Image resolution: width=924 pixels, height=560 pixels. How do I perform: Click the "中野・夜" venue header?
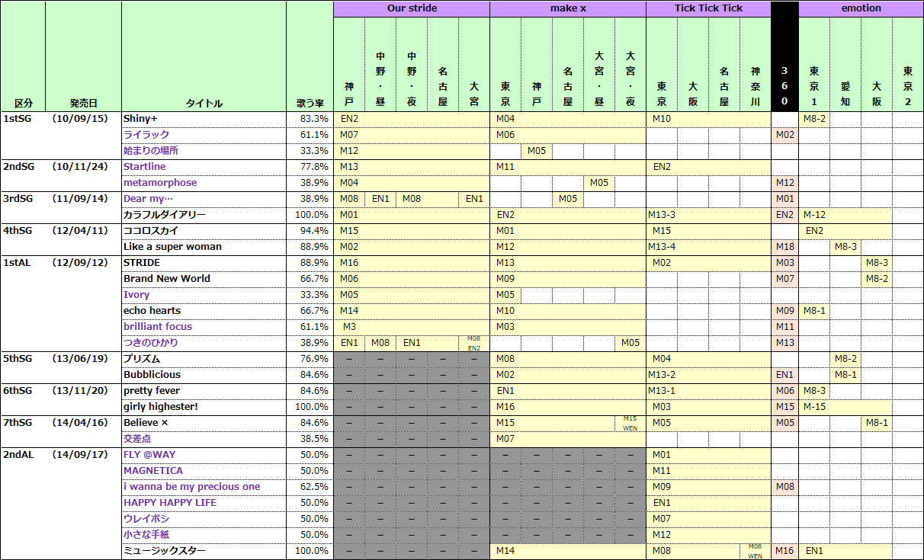tap(412, 64)
